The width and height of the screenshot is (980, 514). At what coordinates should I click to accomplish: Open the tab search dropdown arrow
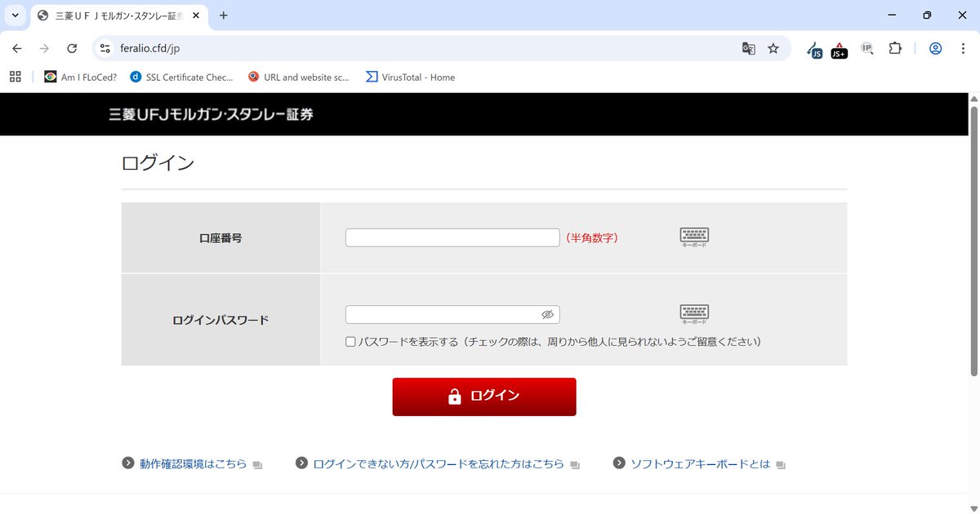[x=13, y=15]
